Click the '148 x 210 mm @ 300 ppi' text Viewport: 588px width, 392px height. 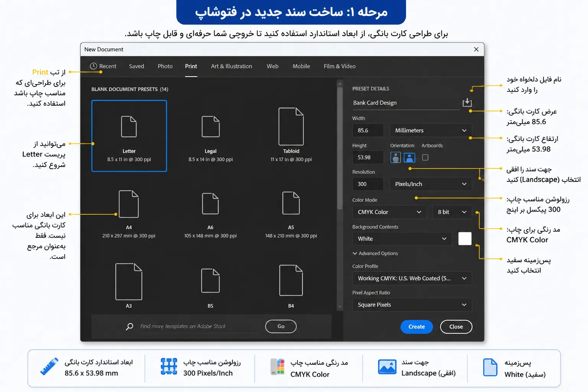tap(291, 236)
